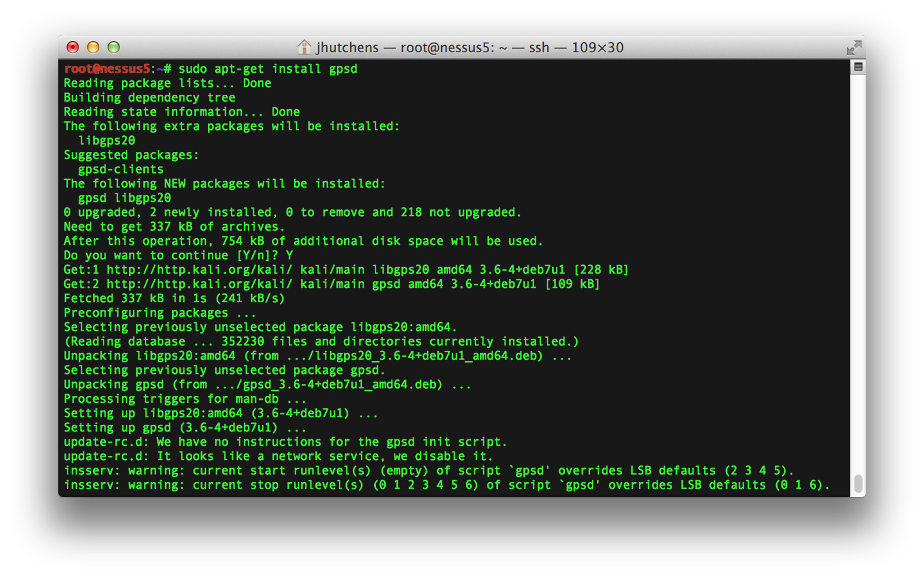Viewport: 924px width, 578px height.
Task: Click 'Fetched 337 kB in 1s (241 kB/s)'
Action: [174, 298]
